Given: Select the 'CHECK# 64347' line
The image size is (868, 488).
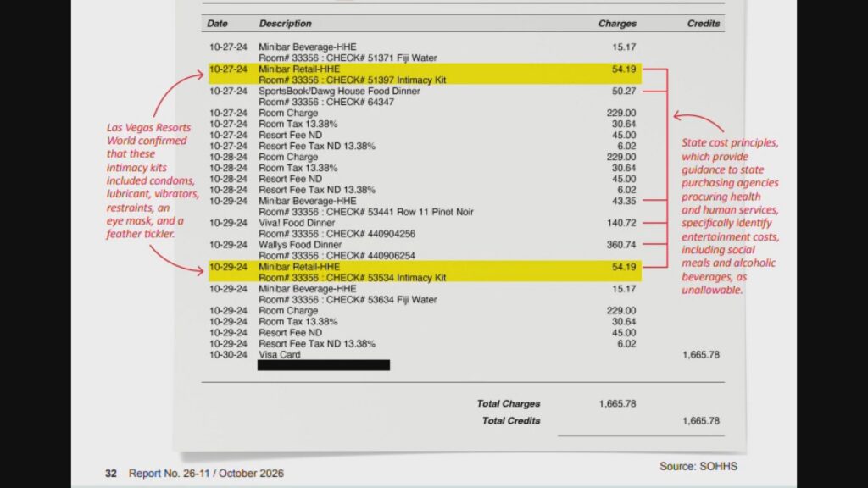Looking at the screenshot, I should pos(326,103).
